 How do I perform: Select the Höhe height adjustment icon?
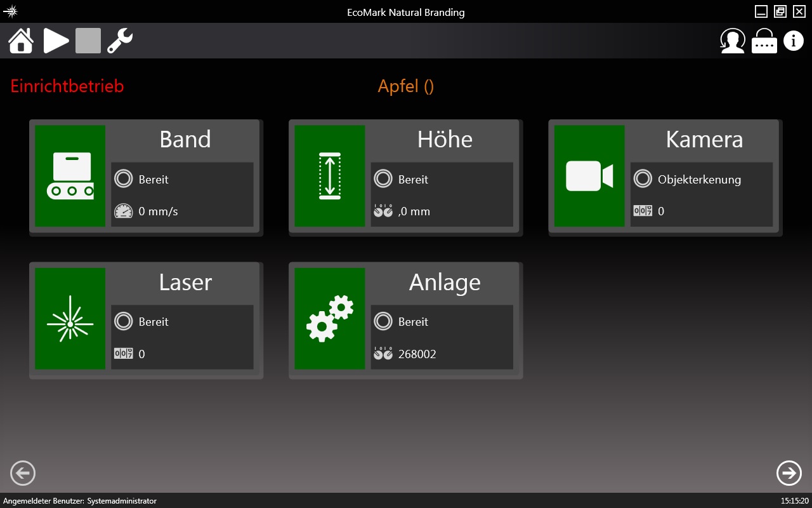tap(330, 176)
